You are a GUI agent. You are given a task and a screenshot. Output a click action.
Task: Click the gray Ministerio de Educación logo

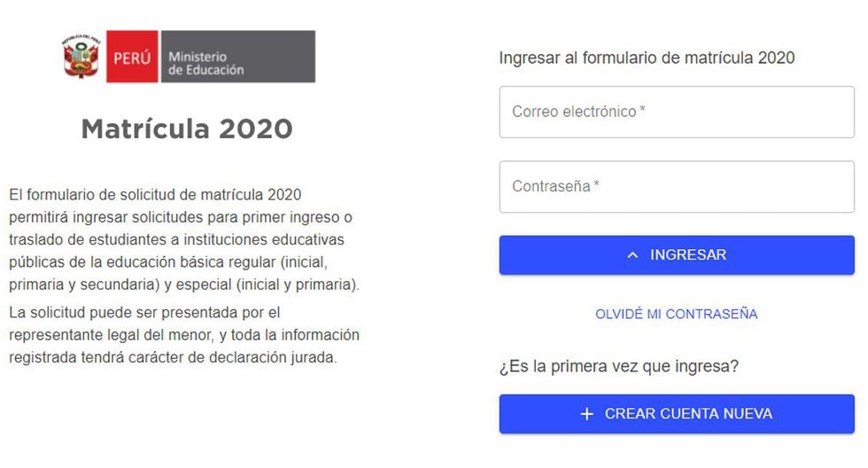(236, 58)
